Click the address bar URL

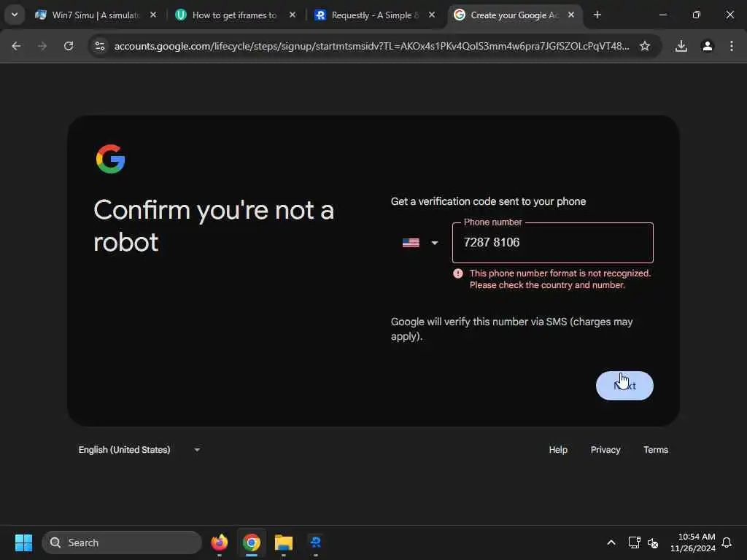[x=371, y=46]
